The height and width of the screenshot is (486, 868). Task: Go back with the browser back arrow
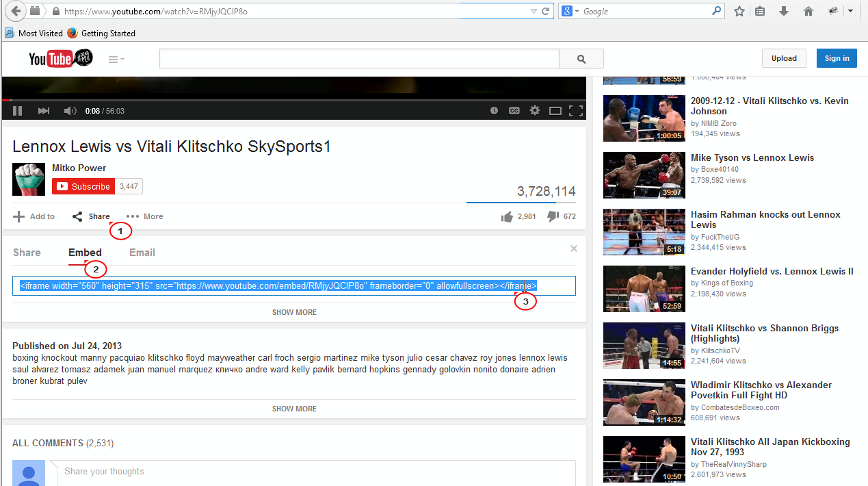[16, 11]
